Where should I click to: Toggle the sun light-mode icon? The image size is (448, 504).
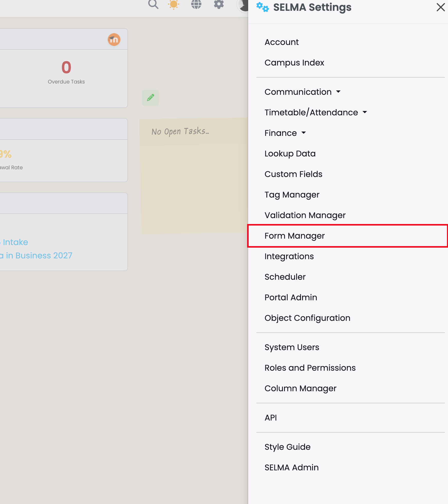pos(173,4)
